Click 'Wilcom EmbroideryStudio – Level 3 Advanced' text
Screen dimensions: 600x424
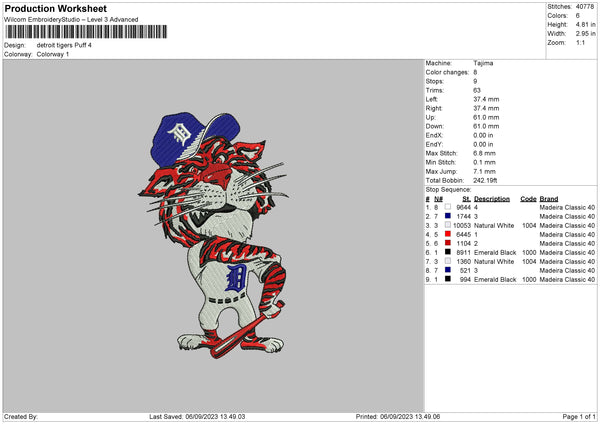(71, 20)
